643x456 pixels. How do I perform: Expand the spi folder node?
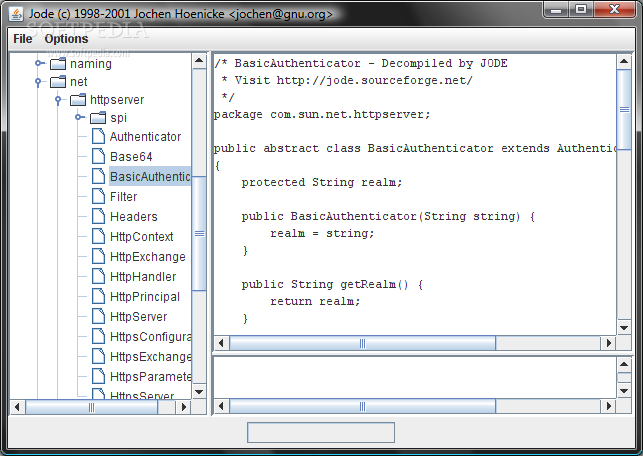[x=79, y=117]
